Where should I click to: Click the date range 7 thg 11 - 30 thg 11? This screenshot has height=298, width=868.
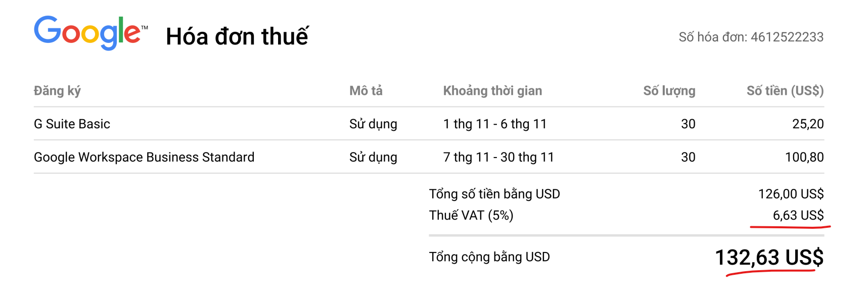(498, 157)
